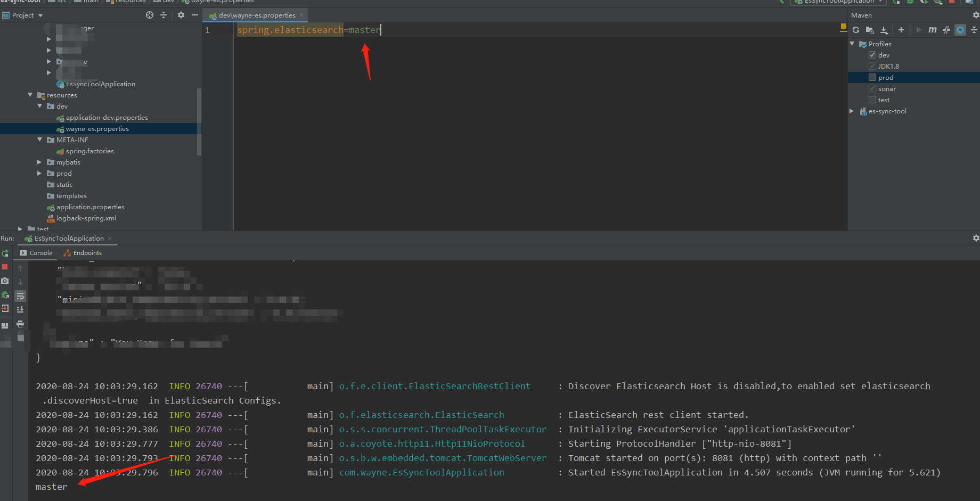Viewport: 980px width, 501px height.
Task: Switch to the Endpoints tab
Action: coord(86,252)
